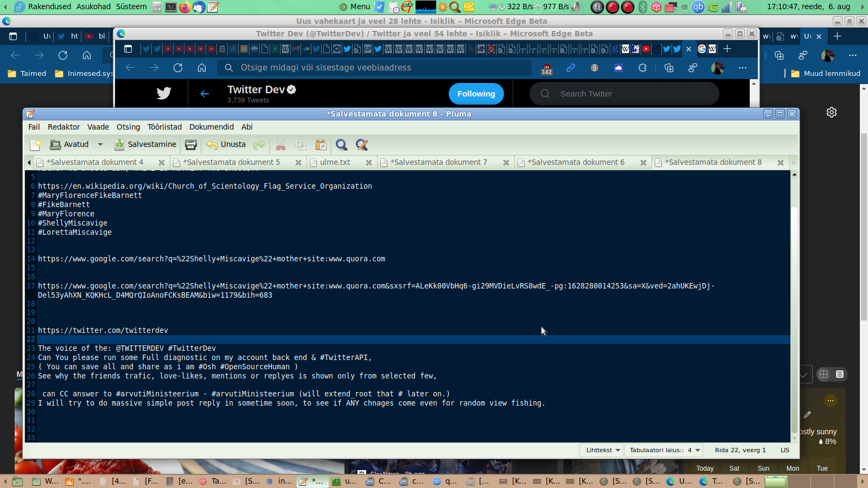This screenshot has width=868, height=488.
Task: Switch to grid layout view toggle
Action: 824,374
